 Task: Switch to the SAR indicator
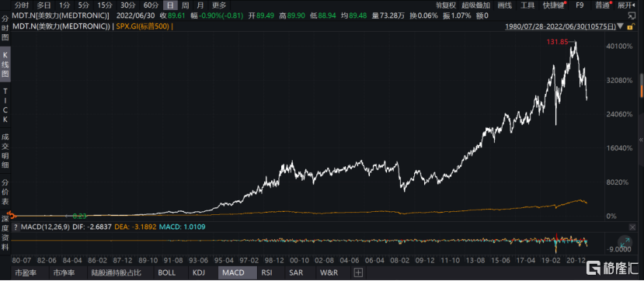(x=296, y=272)
